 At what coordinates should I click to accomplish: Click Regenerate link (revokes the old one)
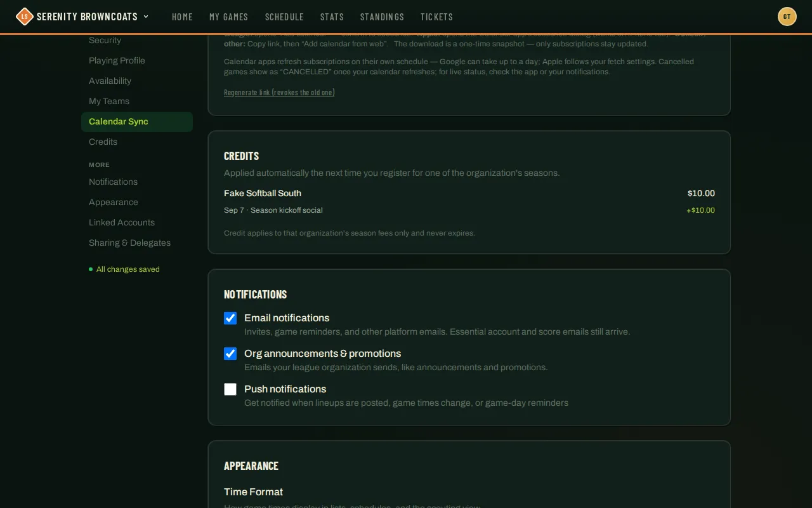279,93
